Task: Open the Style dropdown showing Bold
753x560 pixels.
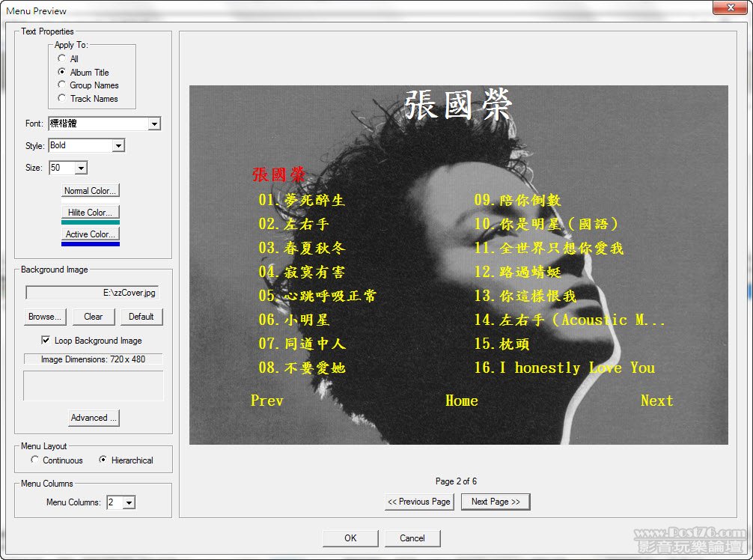Action: [118, 145]
